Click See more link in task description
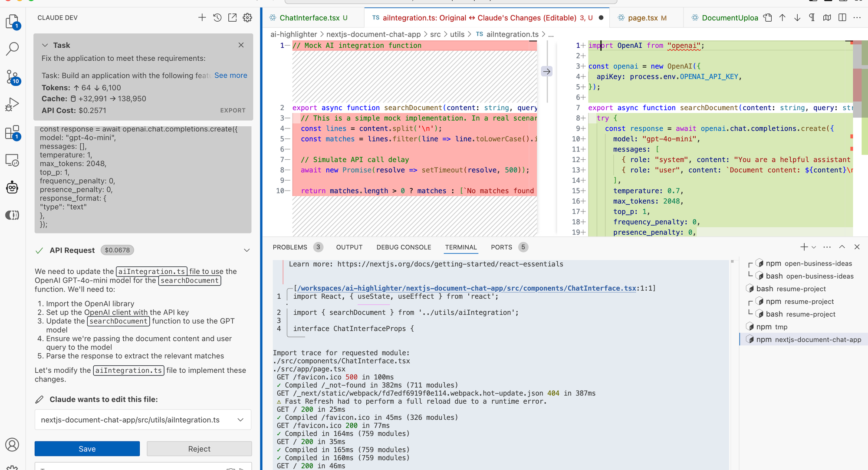868x470 pixels. [230, 76]
